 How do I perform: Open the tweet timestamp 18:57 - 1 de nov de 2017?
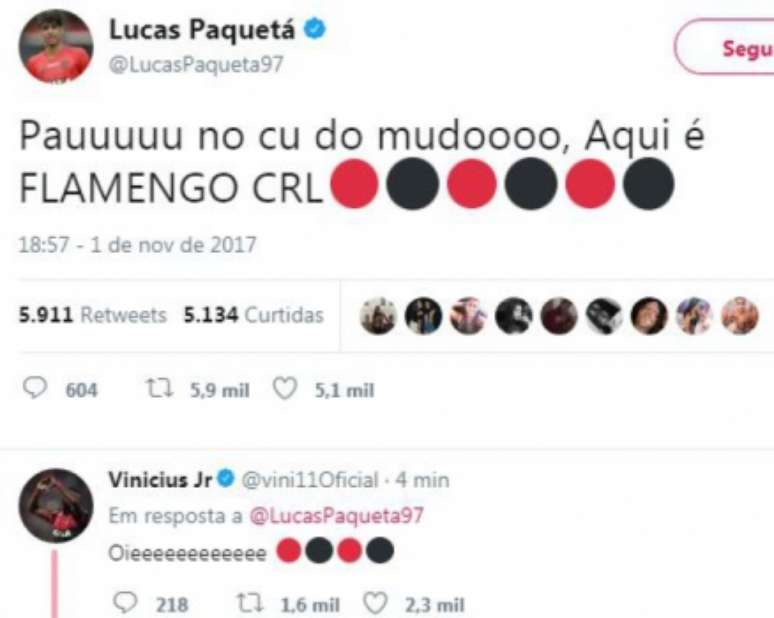pyautogui.click(x=137, y=245)
